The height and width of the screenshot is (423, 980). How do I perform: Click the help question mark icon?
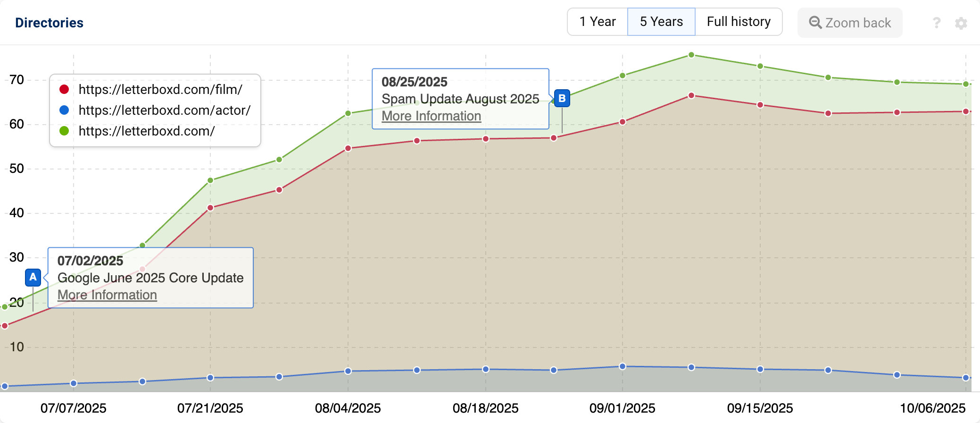click(x=937, y=23)
